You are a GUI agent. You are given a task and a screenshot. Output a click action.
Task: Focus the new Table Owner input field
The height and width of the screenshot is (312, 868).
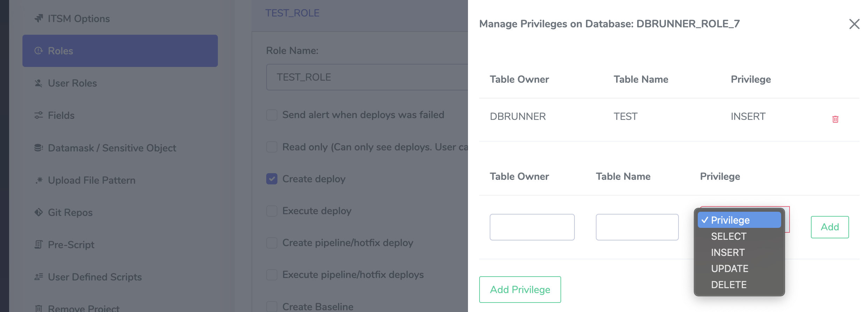point(532,227)
